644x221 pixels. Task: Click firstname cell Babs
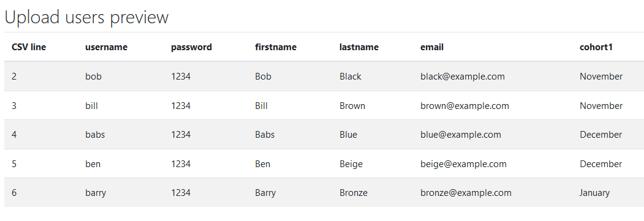[265, 135]
